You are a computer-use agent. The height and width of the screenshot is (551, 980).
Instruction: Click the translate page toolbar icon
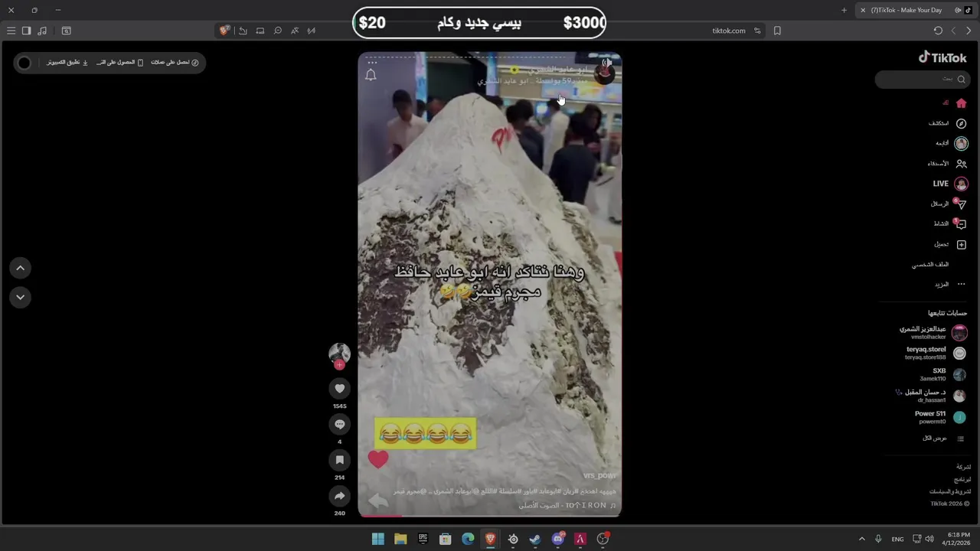pos(295,31)
